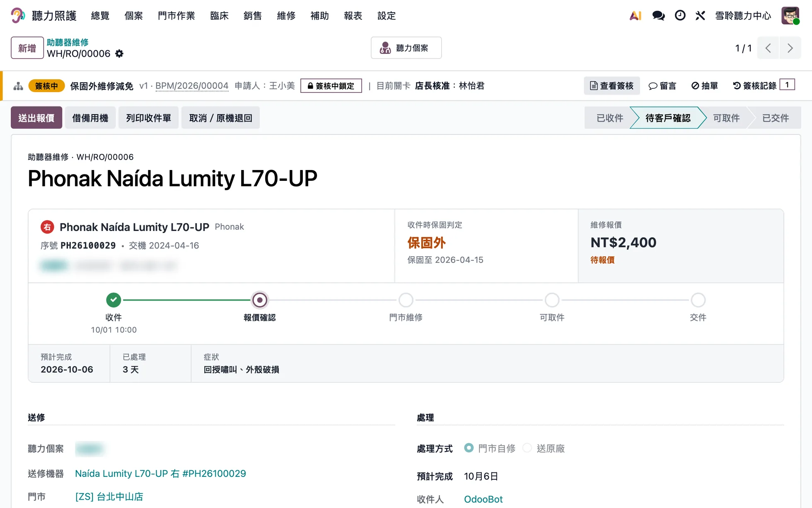This screenshot has width=812, height=508.
Task: Click the 聽力照護 app logo icon
Action: [18, 16]
